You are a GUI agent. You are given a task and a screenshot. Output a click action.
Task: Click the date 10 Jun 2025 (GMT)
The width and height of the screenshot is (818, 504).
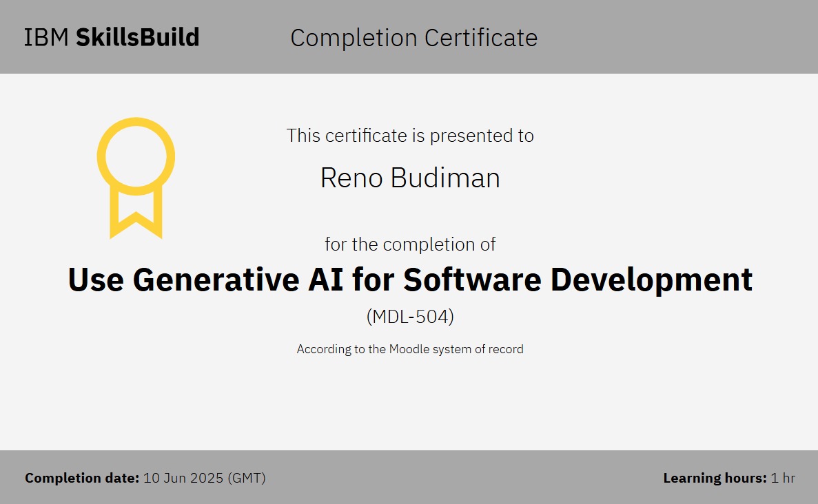tap(205, 477)
